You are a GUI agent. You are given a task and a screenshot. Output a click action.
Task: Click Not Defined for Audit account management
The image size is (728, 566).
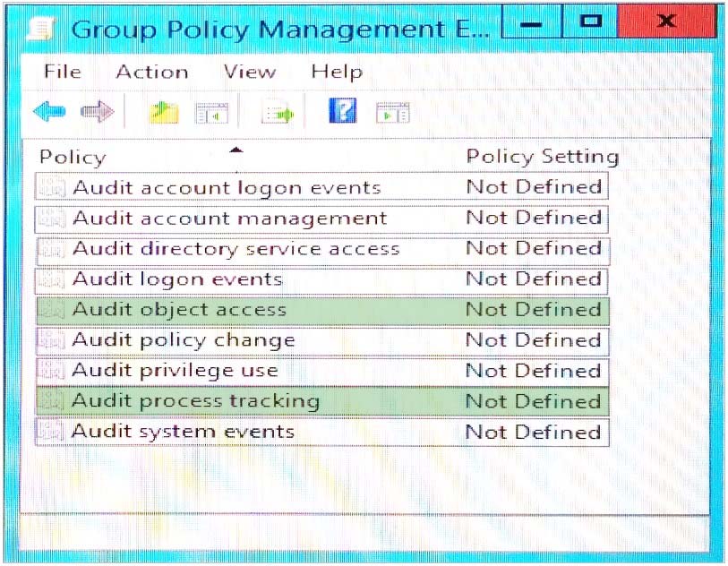(534, 218)
